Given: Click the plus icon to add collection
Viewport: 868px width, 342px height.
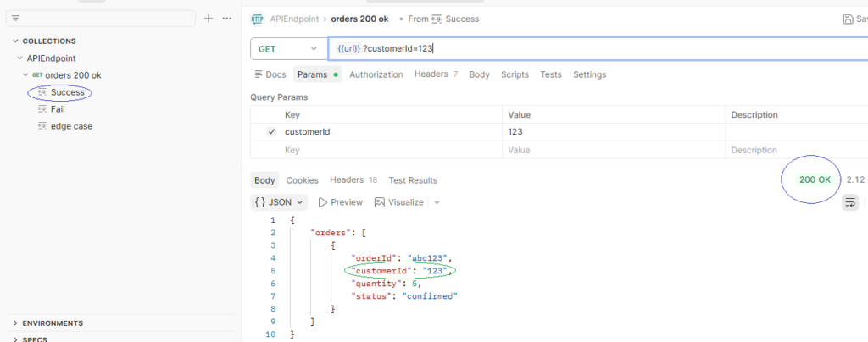Looking at the screenshot, I should pyautogui.click(x=209, y=19).
